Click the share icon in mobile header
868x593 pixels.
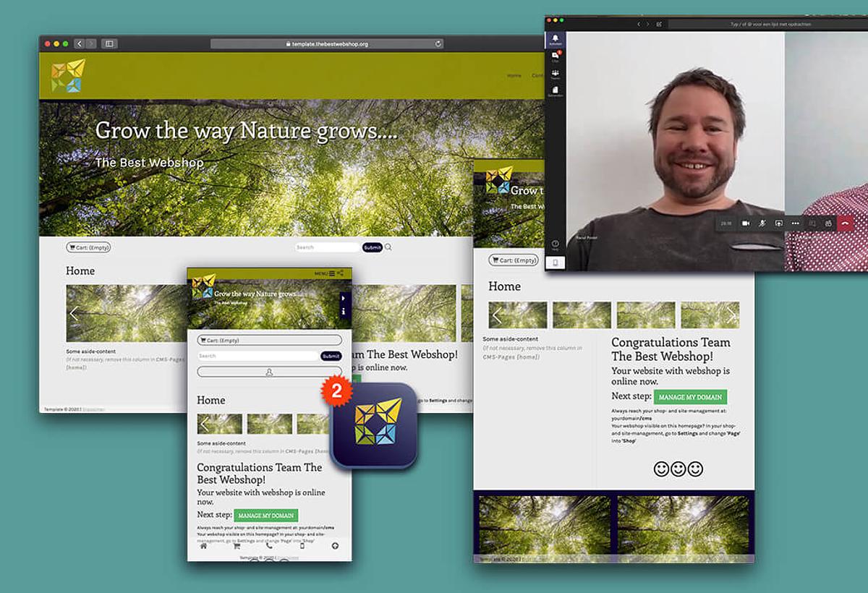[340, 273]
